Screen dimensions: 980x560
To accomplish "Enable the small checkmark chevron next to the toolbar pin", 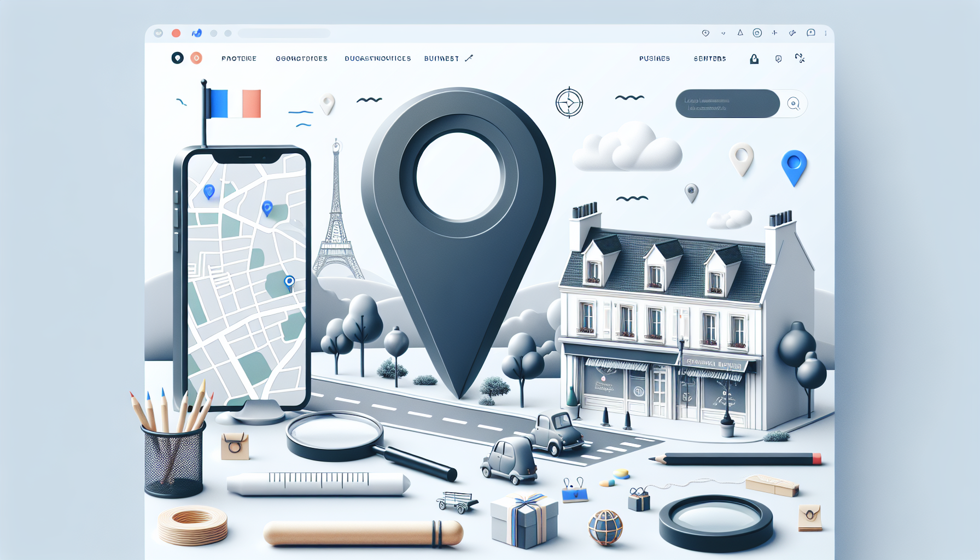I will [724, 33].
